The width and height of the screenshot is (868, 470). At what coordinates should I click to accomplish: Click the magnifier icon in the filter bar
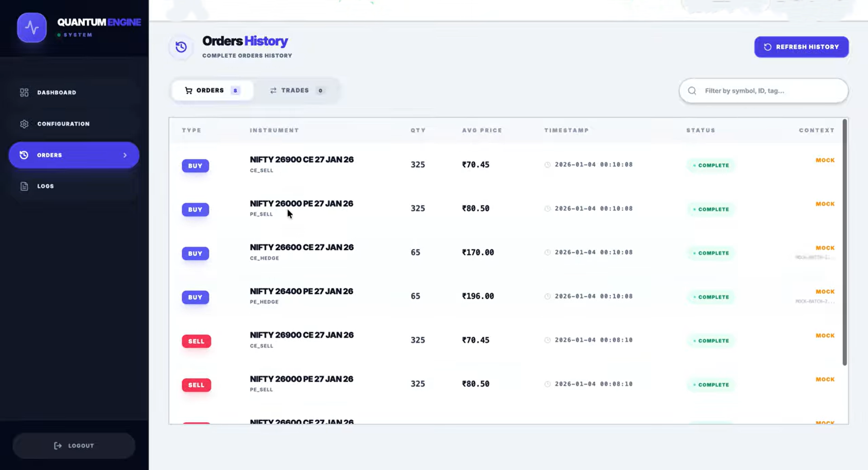click(x=692, y=90)
